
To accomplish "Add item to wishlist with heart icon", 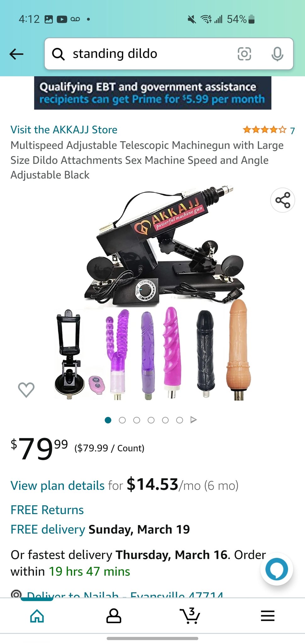I will point(26,390).
